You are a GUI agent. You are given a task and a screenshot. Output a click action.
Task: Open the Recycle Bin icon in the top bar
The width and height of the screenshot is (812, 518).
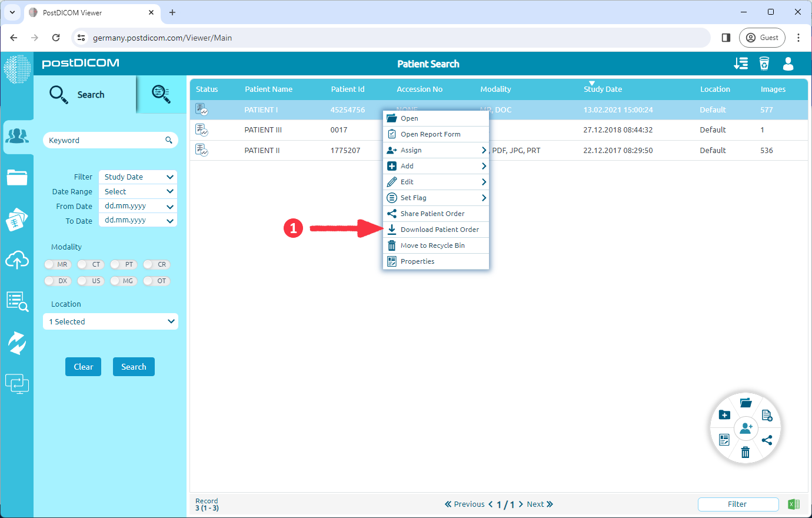coord(764,64)
